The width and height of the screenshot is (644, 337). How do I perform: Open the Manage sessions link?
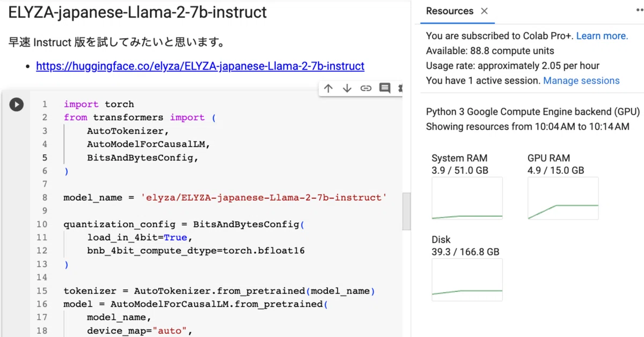pos(581,80)
